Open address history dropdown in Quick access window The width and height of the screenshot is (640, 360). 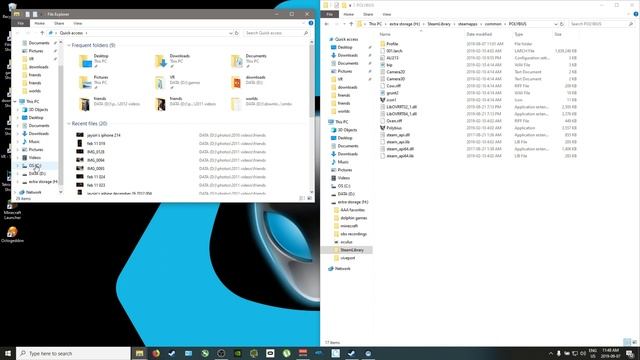[231, 33]
